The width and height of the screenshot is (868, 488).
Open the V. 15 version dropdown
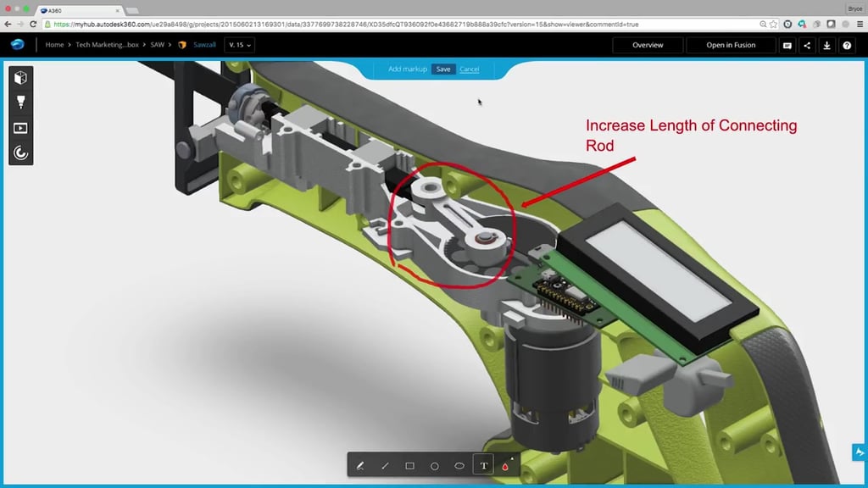[x=239, y=45]
